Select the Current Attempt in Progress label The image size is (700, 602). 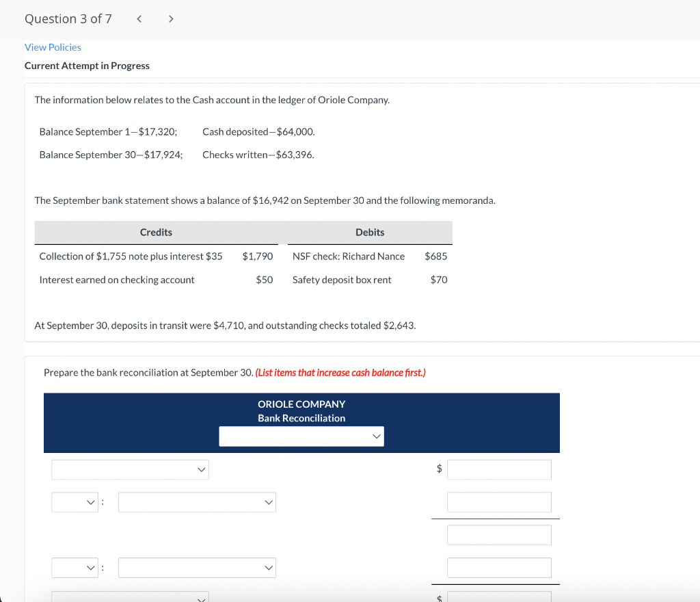[87, 65]
